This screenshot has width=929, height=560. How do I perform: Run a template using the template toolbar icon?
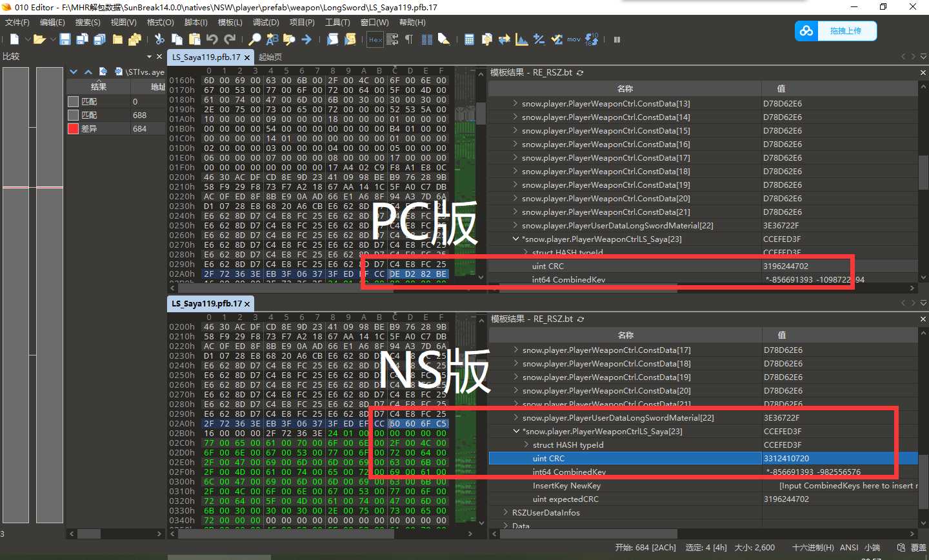click(x=350, y=39)
